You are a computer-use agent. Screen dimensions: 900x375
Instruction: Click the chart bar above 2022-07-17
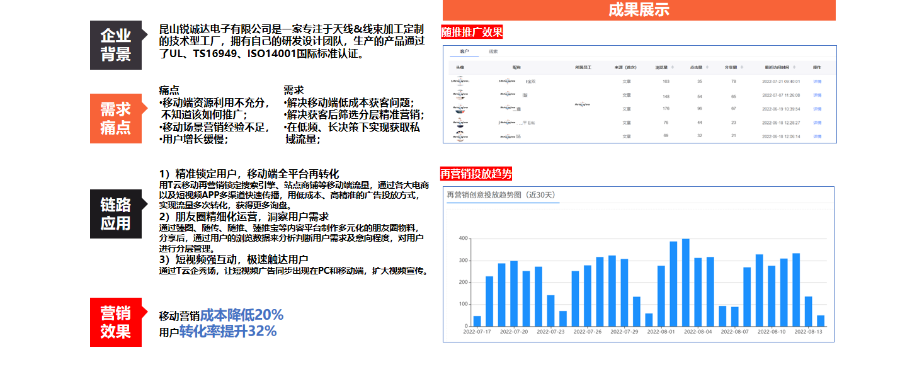pyautogui.click(x=477, y=321)
